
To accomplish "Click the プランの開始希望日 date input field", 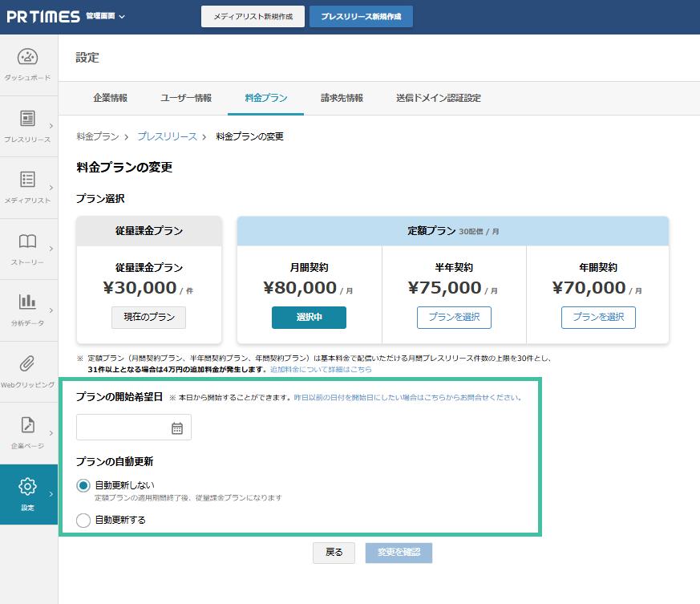I will coord(124,428).
